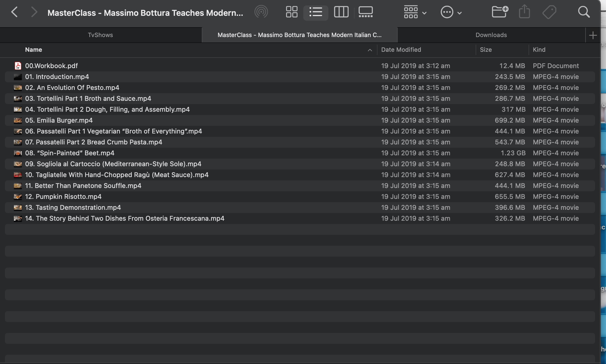Viewport: 606px width, 364px height.
Task: Sort files by Size column
Action: [x=485, y=50]
